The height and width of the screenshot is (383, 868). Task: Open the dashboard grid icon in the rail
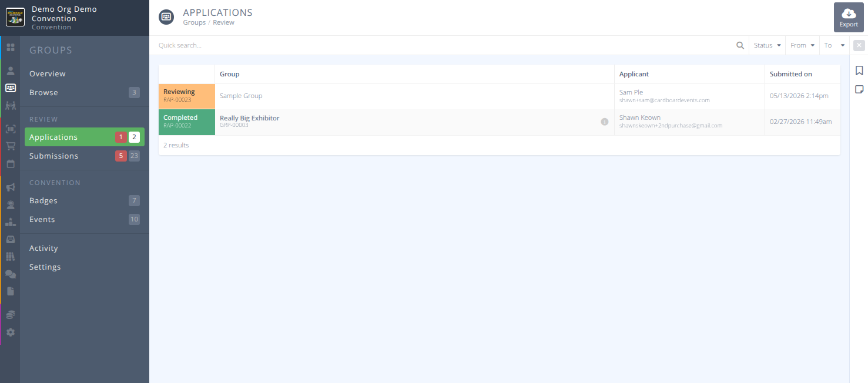click(x=10, y=47)
